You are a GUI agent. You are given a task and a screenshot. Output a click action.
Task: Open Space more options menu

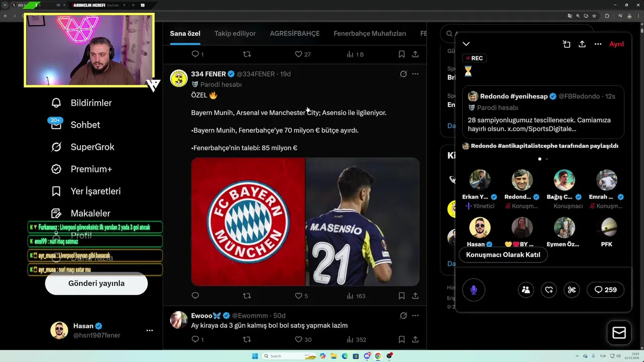[x=598, y=44]
